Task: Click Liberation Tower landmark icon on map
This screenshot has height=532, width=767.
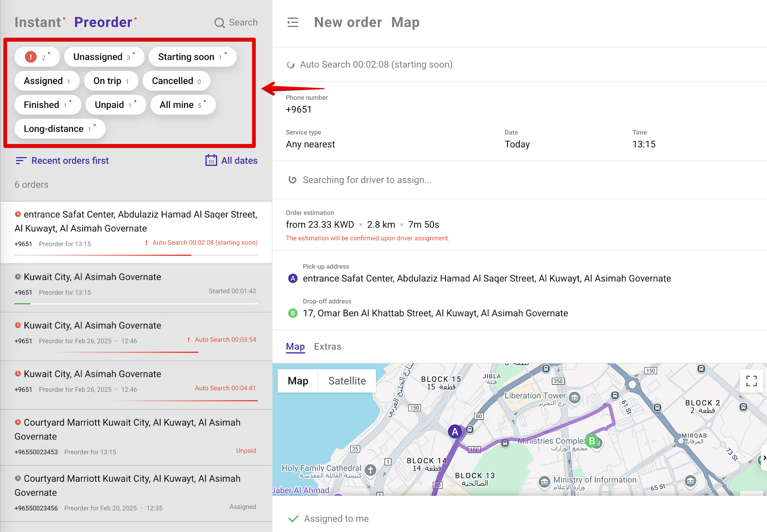Action: (575, 397)
